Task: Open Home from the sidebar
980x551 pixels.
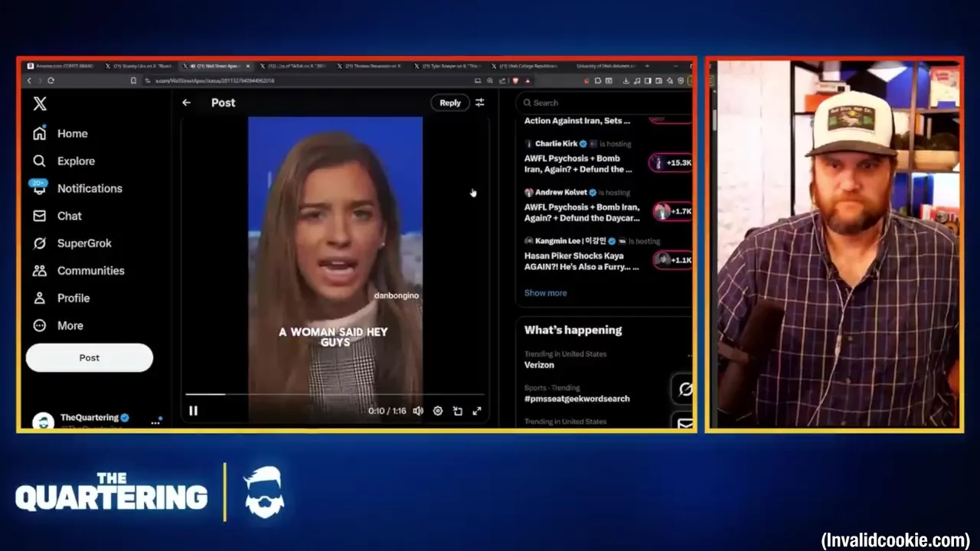Action: coord(60,133)
